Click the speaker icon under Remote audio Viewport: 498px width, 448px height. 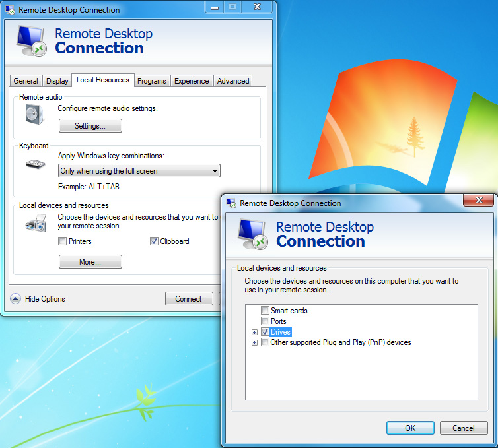pyautogui.click(x=34, y=115)
